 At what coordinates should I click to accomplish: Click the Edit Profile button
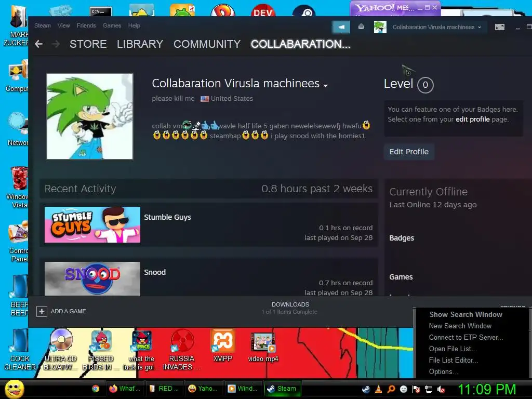409,152
